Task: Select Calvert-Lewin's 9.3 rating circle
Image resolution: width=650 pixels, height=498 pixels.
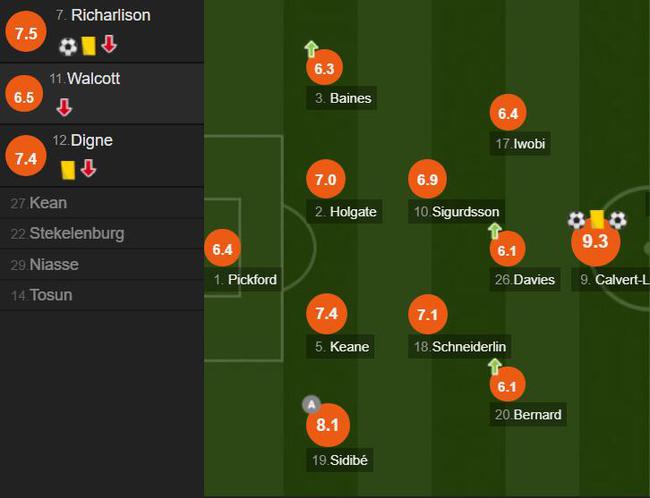Action: pos(596,241)
